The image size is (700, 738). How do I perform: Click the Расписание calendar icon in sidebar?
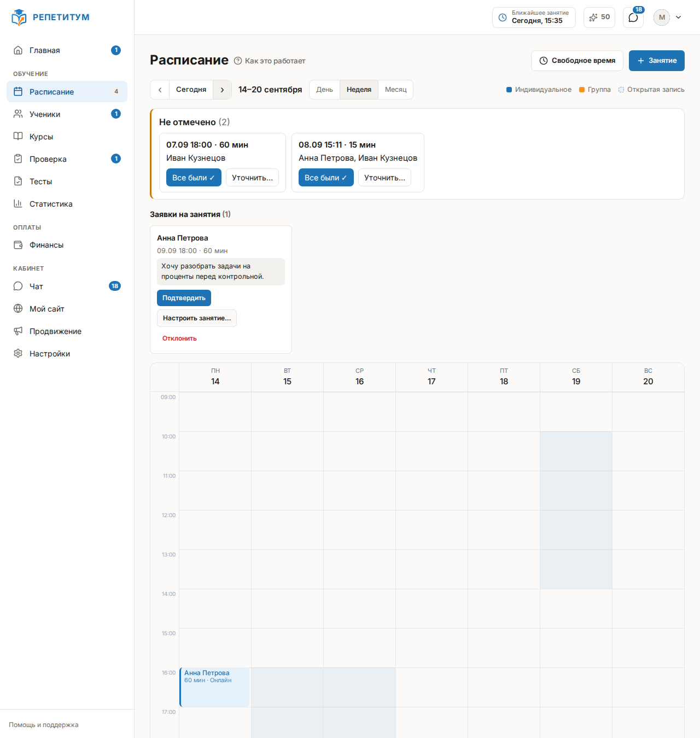(18, 92)
